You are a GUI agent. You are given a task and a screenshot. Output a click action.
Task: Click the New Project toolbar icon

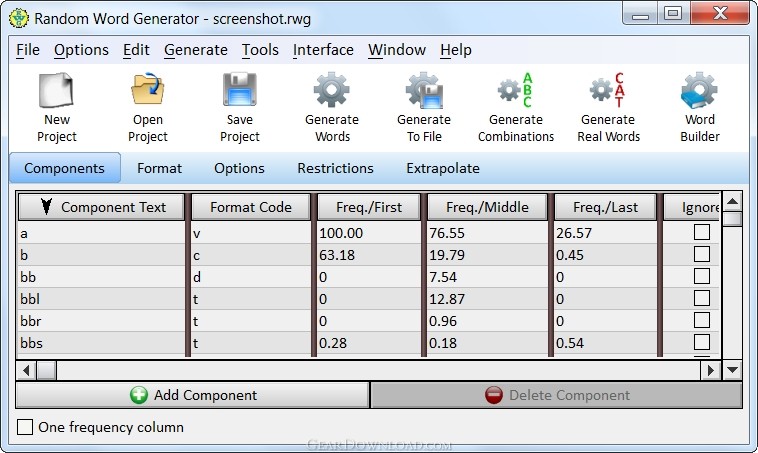point(57,90)
